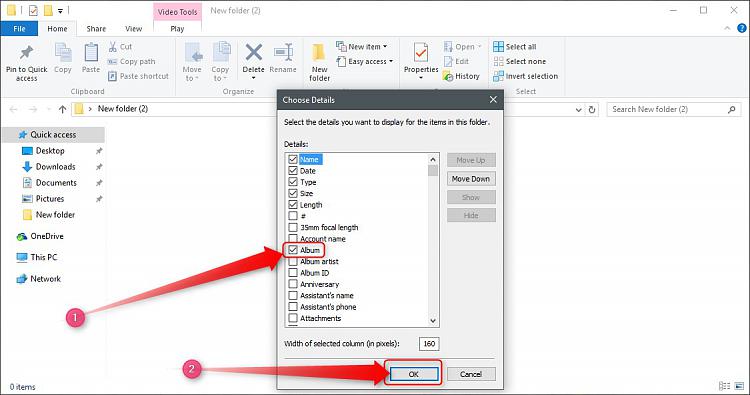Select Copy path in ribbon

(132, 61)
